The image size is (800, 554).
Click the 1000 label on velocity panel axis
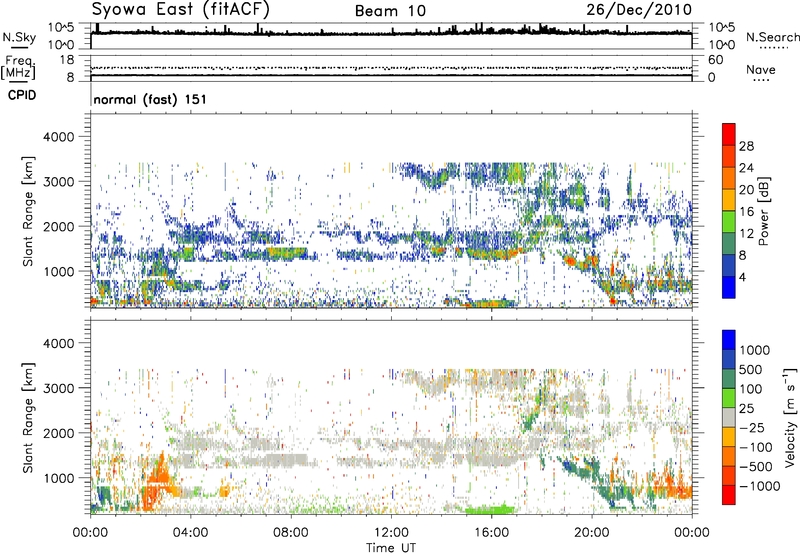[x=58, y=478]
